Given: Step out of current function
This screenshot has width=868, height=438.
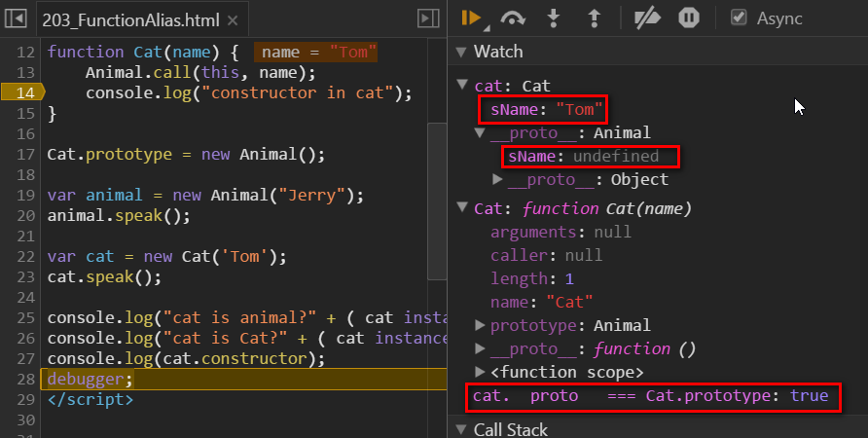Looking at the screenshot, I should tap(594, 18).
